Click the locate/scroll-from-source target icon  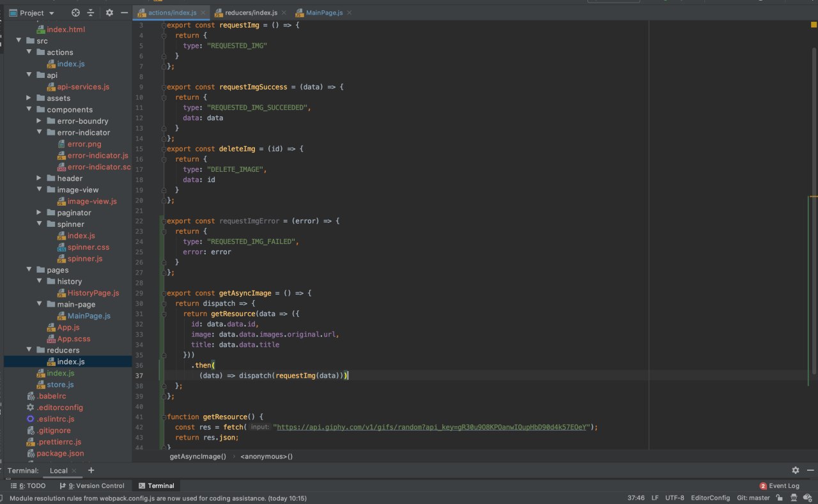(x=75, y=13)
